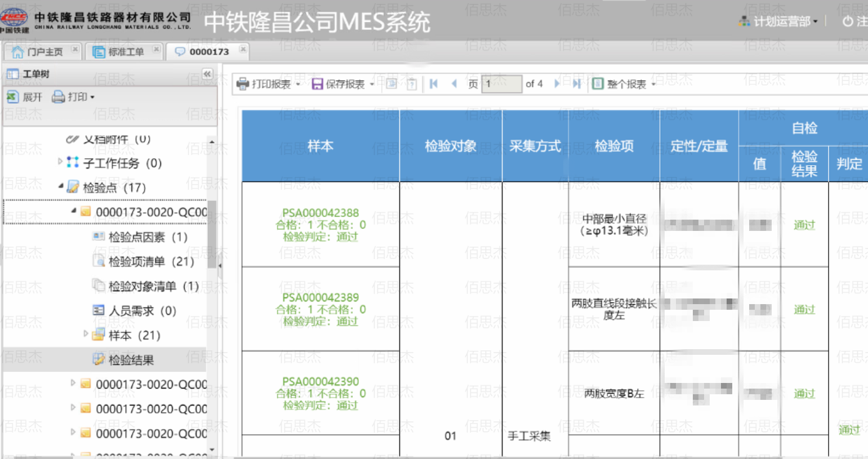Go to the previous report page
This screenshot has width=868, height=459.
click(x=454, y=84)
